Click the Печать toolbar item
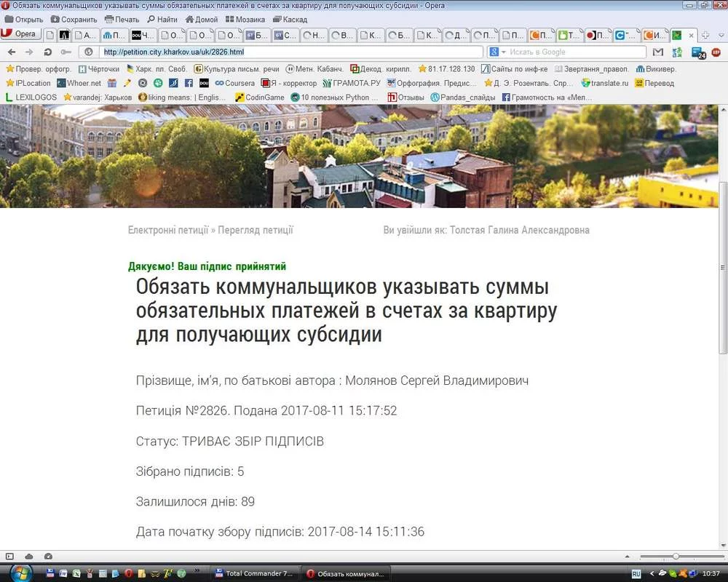Screen dimensions: 728x582 [x=121, y=19]
